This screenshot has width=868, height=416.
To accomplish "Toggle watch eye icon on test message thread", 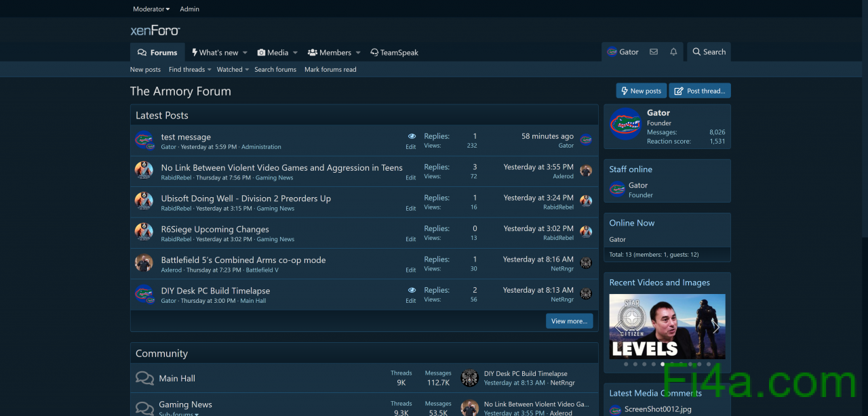I will click(412, 136).
